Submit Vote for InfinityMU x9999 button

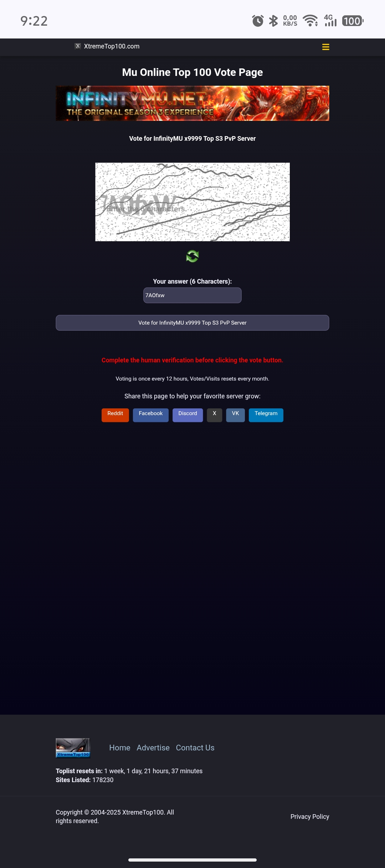(192, 323)
